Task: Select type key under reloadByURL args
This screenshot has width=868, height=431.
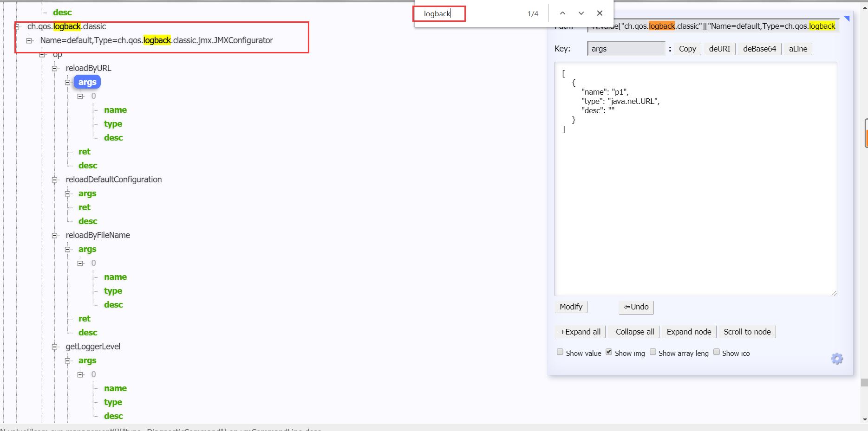Action: coord(113,124)
